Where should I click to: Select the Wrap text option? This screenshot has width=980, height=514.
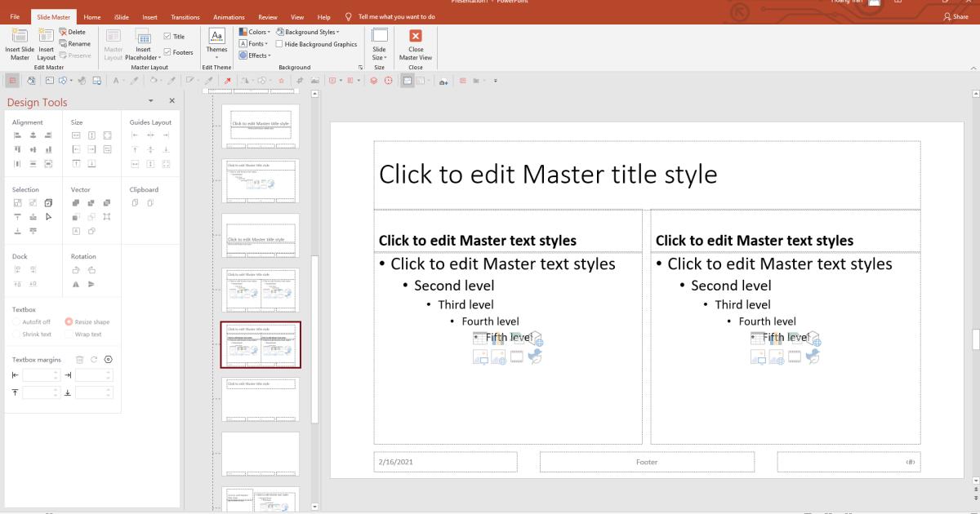[69, 334]
